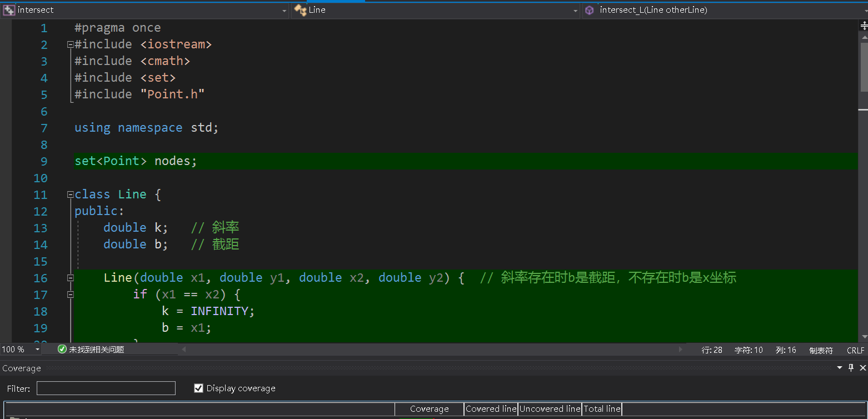Click the // 截距 comment
Viewport: 868px width, 419px height.
coord(215,245)
